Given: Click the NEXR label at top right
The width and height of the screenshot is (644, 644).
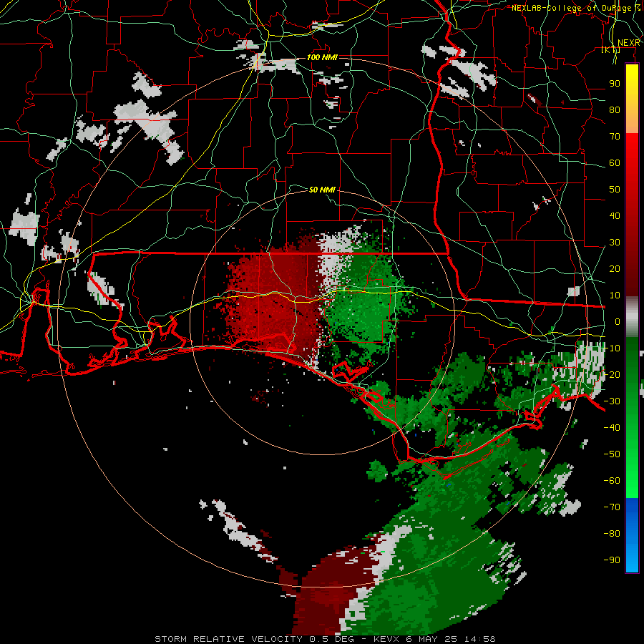Looking at the screenshot, I should tap(629, 43).
